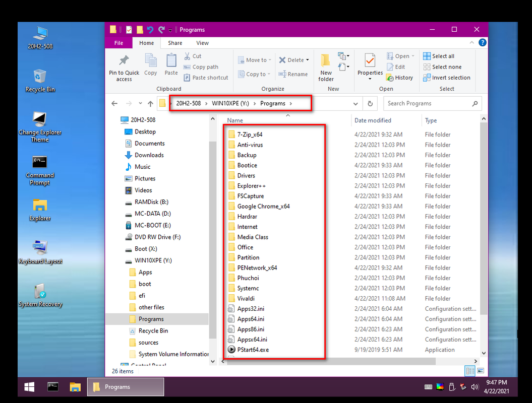Expand the Open command dropdown

pyautogui.click(x=413, y=56)
